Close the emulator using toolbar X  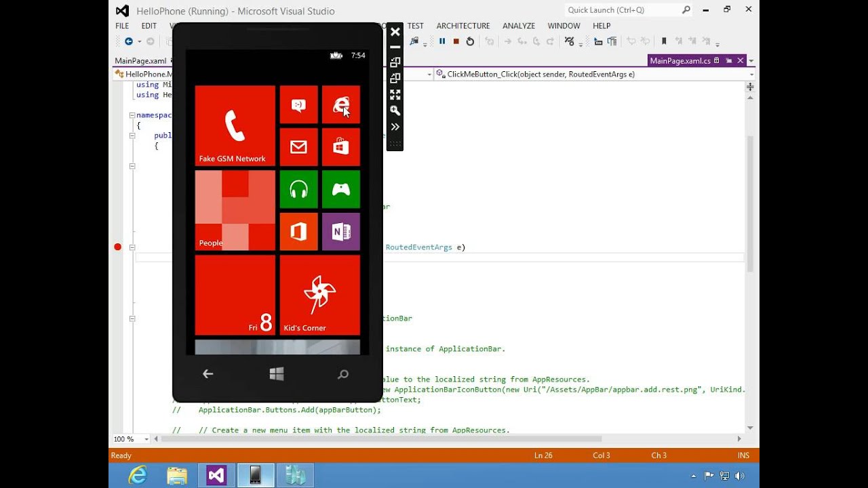pos(395,31)
